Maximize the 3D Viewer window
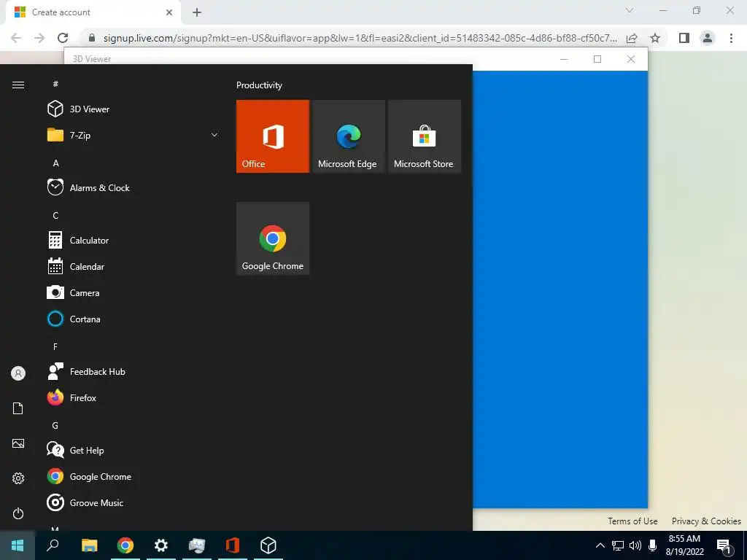Viewport: 747px width, 560px height. [x=597, y=59]
